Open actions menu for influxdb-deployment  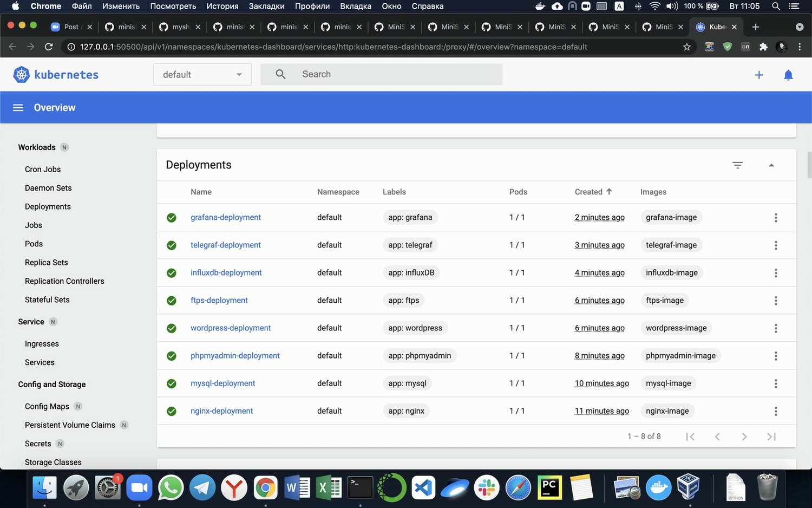click(776, 273)
